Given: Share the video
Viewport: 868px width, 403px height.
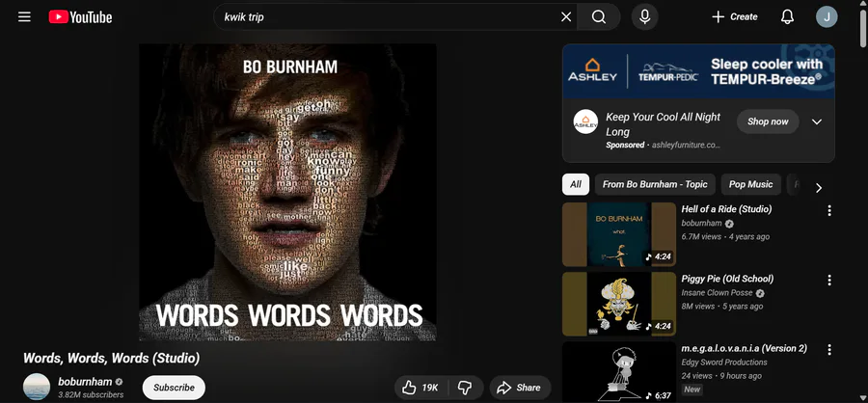Looking at the screenshot, I should pyautogui.click(x=520, y=388).
